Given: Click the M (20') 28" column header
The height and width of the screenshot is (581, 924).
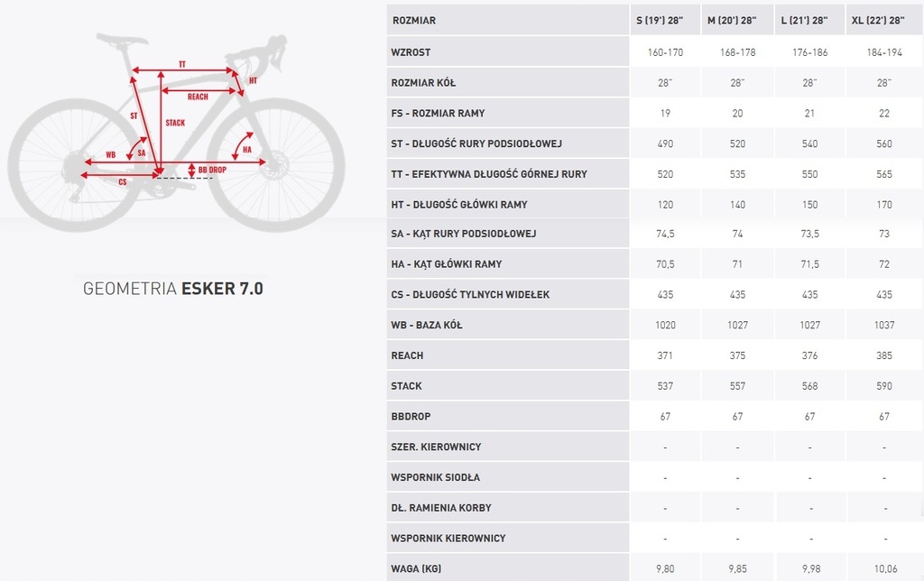Looking at the screenshot, I should [737, 20].
